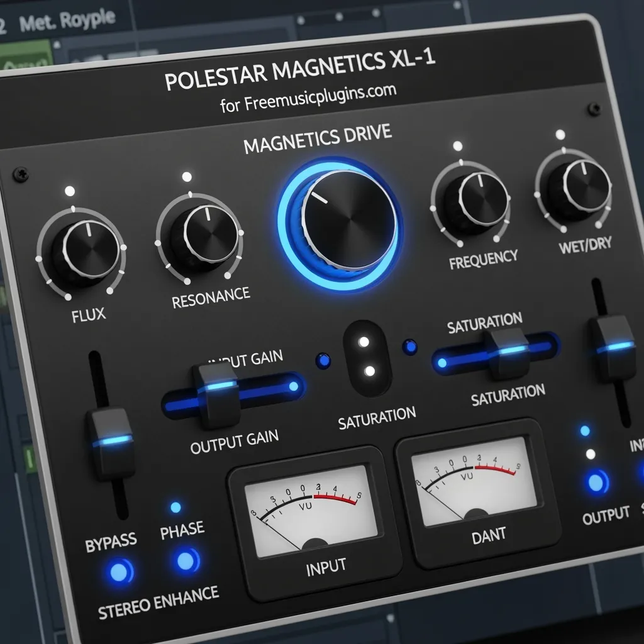Click the Met. Royple track name
This screenshot has width=644, height=644.
click(67, 21)
